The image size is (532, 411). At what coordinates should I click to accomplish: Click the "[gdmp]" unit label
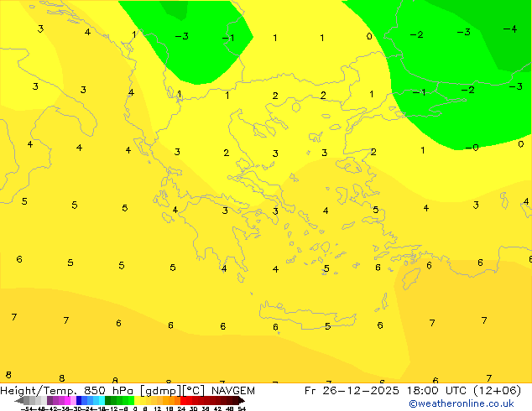[161, 391]
